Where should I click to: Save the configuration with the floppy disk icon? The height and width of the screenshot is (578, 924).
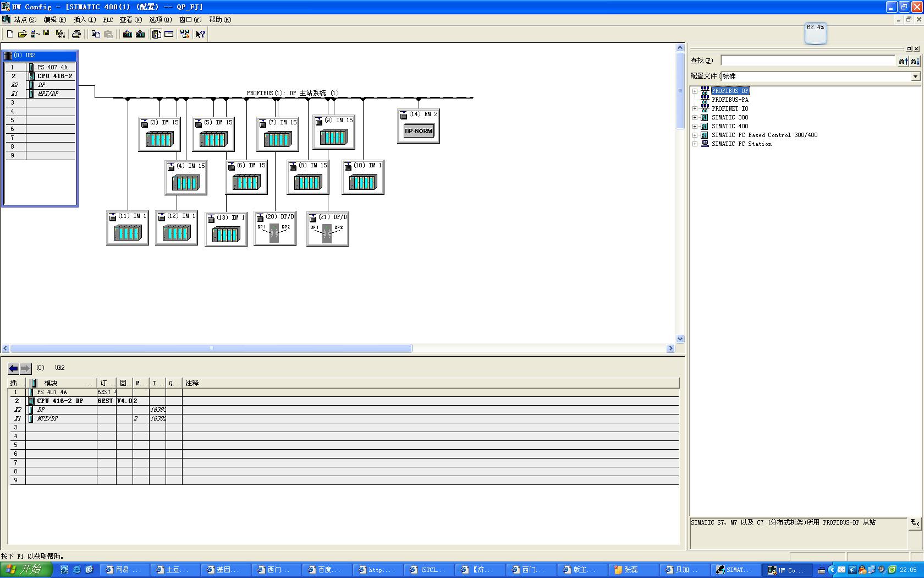[x=47, y=34]
